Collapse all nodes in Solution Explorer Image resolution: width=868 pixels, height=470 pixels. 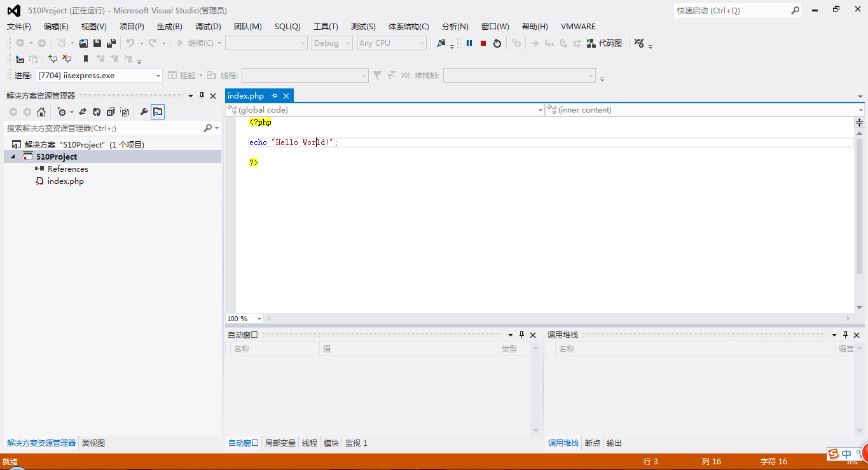click(x=111, y=112)
